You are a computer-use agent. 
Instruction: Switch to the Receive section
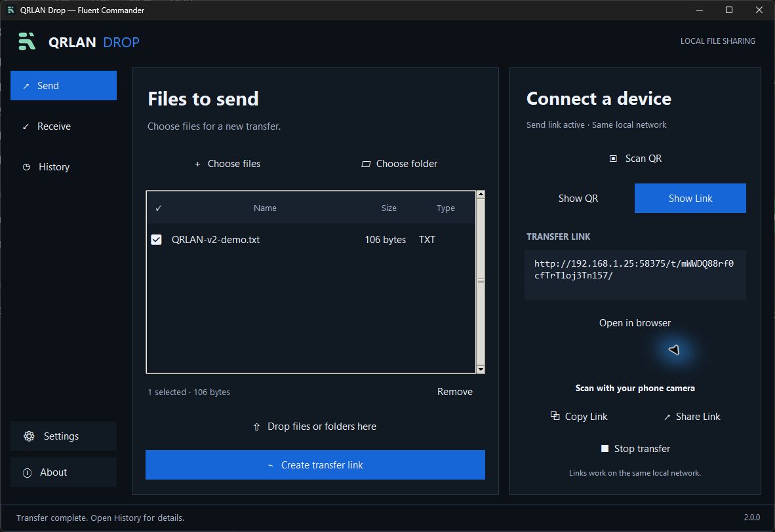pos(63,126)
